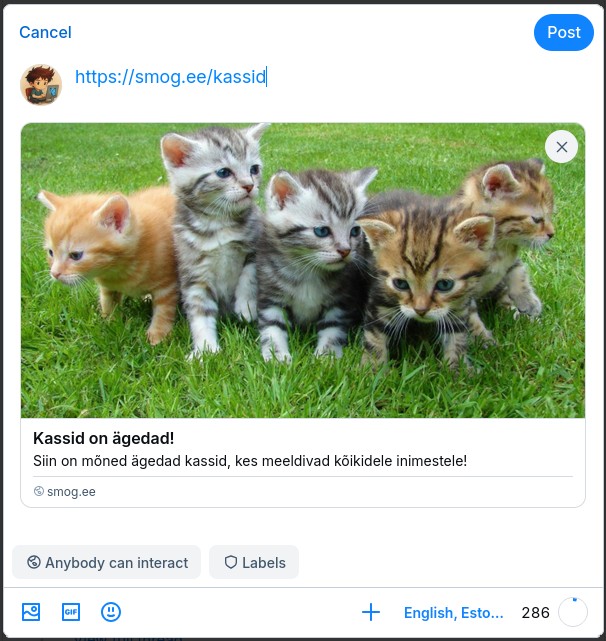Viewport: 606px width, 641px height.
Task: Click the smog.ee domain text in card
Action: click(x=71, y=492)
